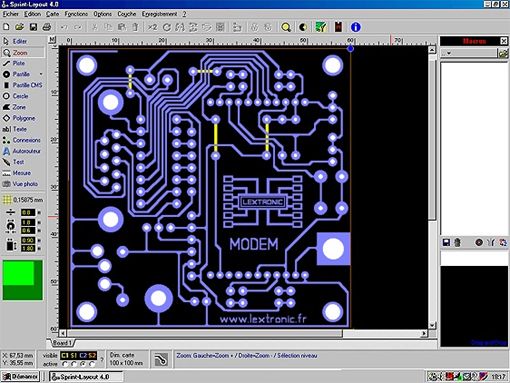Click save macro floppy icon
This screenshot has height=383, width=510.
tap(446, 242)
